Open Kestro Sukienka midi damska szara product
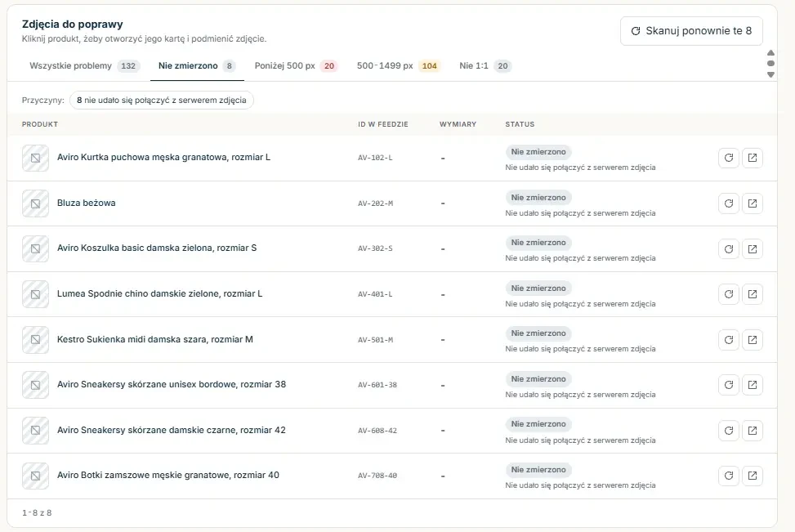 155,339
